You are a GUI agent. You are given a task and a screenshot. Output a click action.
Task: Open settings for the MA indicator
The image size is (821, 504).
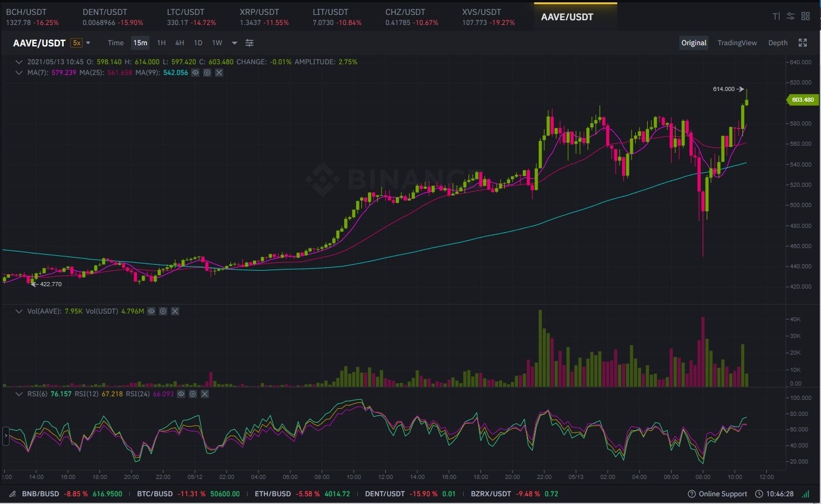click(x=207, y=73)
